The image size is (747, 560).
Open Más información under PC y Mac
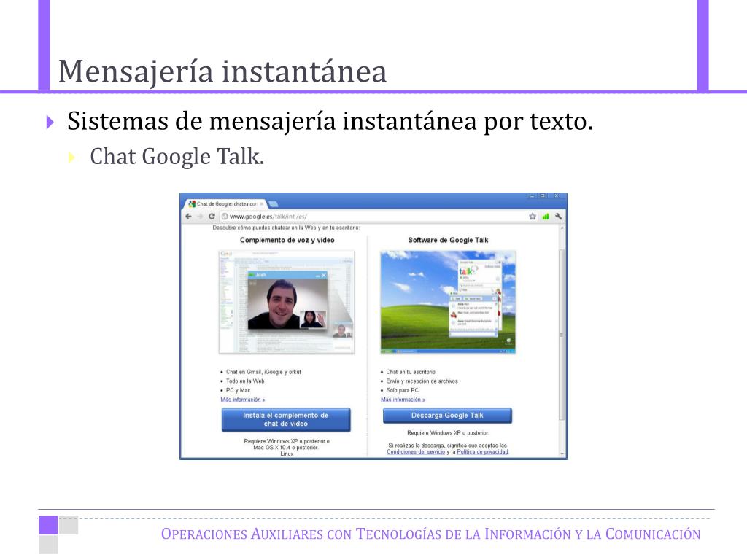[x=242, y=400]
